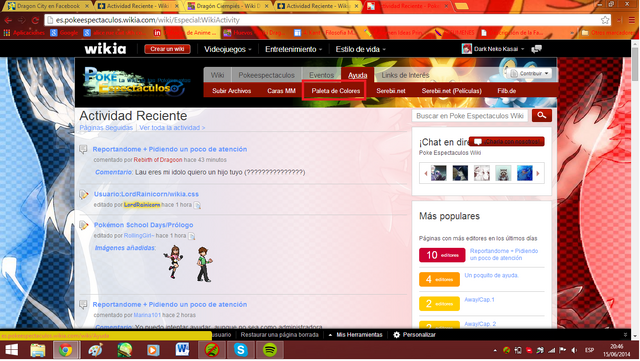Open Un poquito de ayuda popular link
The image size is (640, 361).
click(491, 276)
